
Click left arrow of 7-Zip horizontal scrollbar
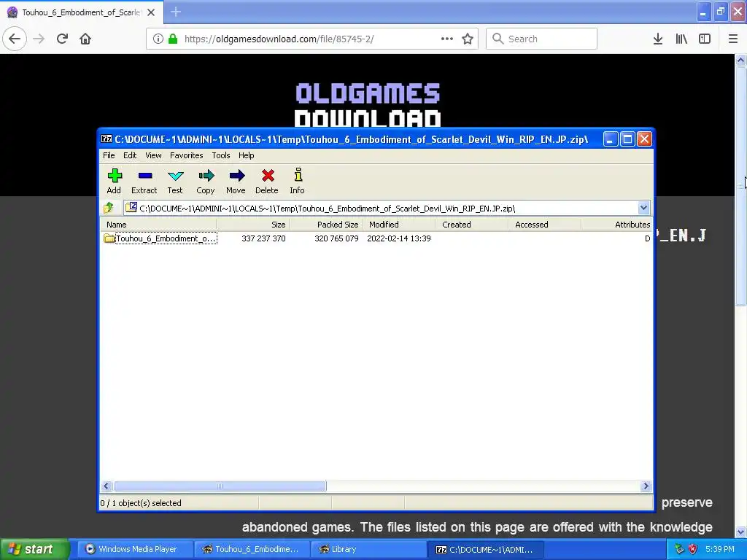(x=107, y=486)
